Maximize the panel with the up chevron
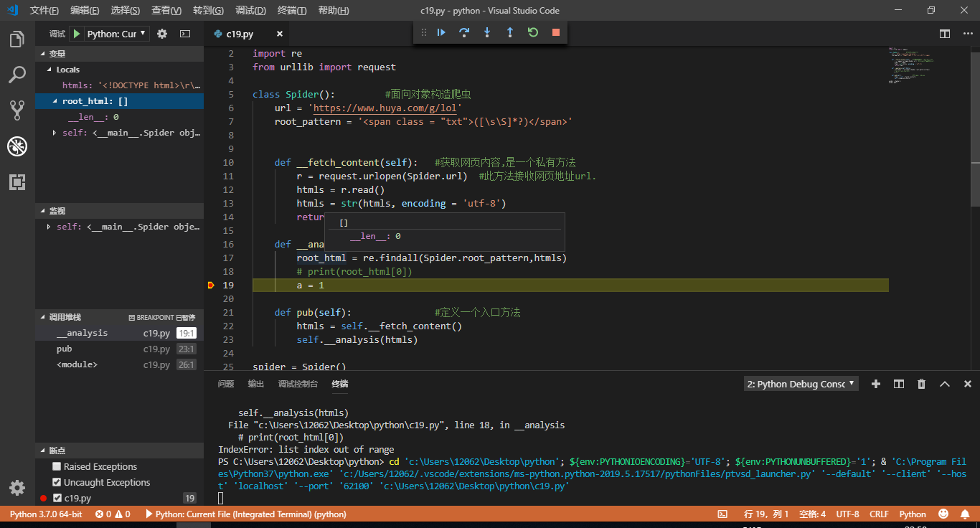 coord(945,384)
